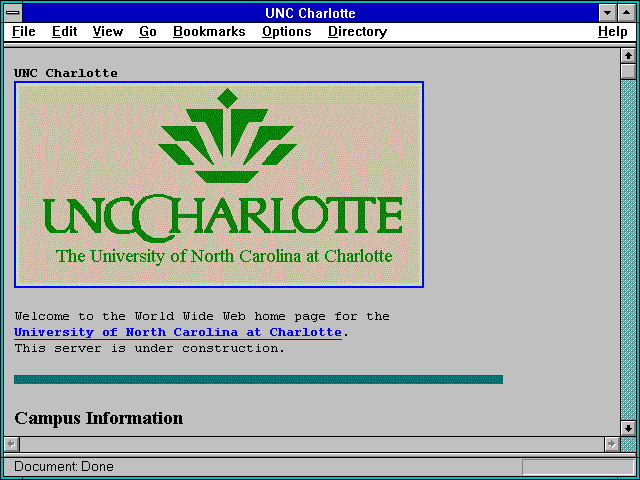
Task: Open the View menu
Action: tap(108, 32)
